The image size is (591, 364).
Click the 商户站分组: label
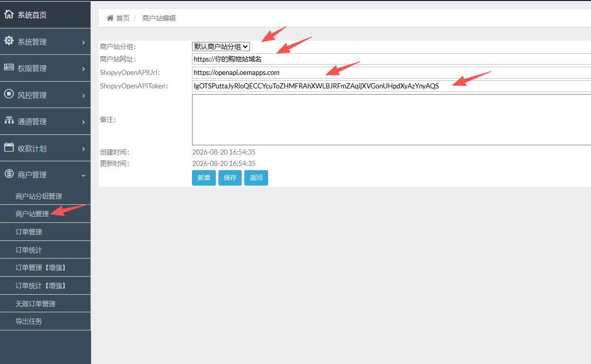tap(118, 47)
